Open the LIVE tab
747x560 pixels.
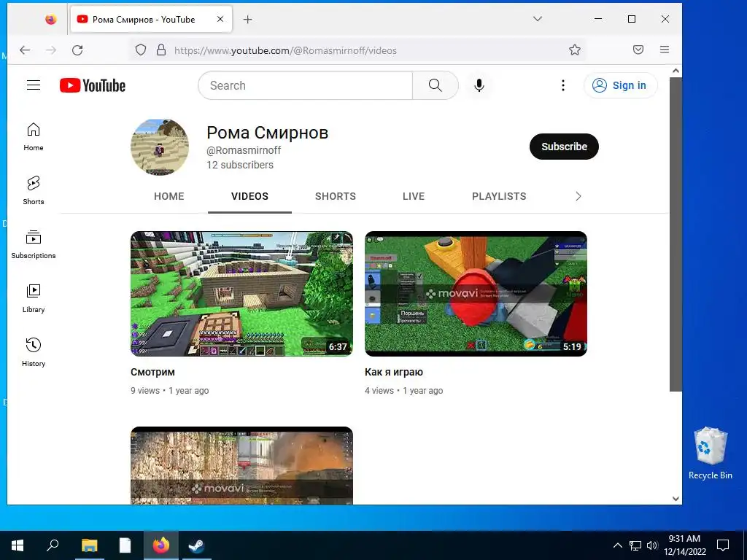point(414,196)
